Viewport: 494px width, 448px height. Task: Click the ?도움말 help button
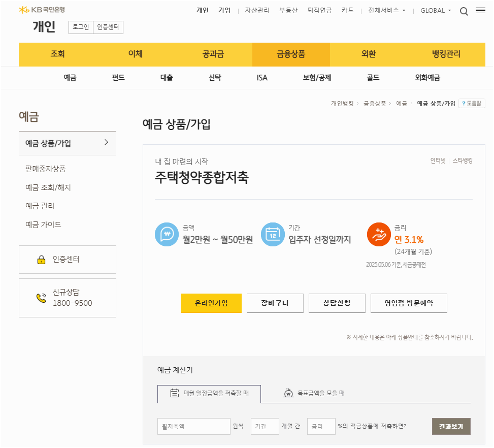[471, 103]
